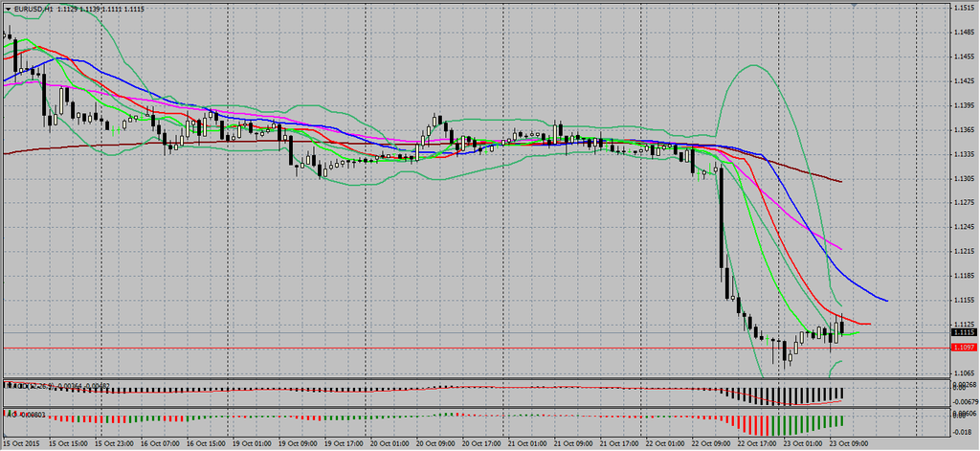Click the chart shift marker triangle at top
This screenshot has width=980, height=451.
click(x=854, y=5)
